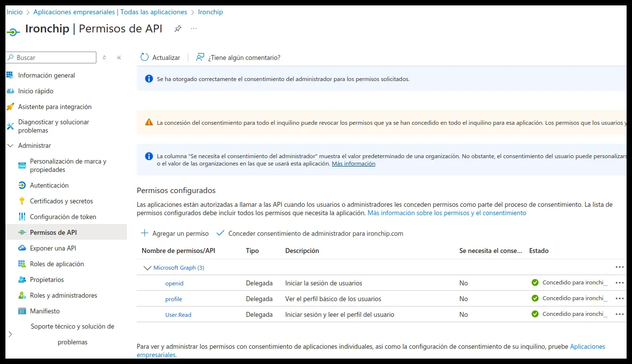This screenshot has height=364, width=632.
Task: Open the Ironchip breadcrumb link
Action: 211,12
